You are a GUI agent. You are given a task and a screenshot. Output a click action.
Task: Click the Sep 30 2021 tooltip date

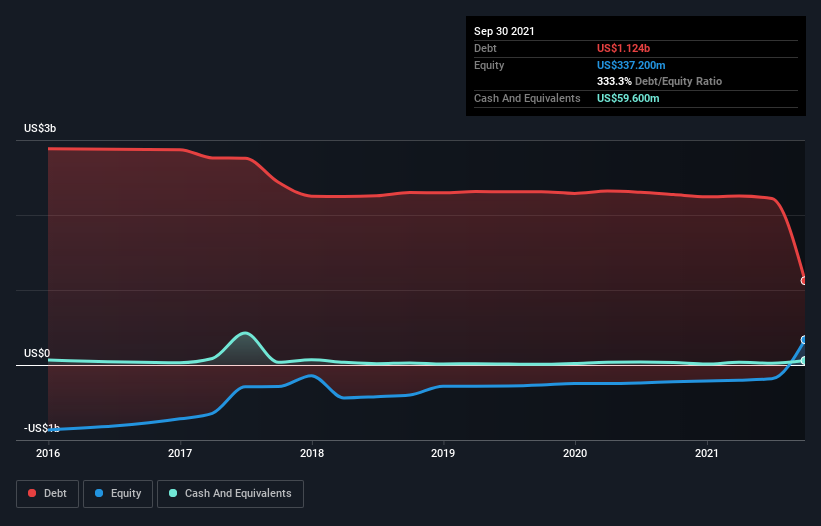(504, 31)
